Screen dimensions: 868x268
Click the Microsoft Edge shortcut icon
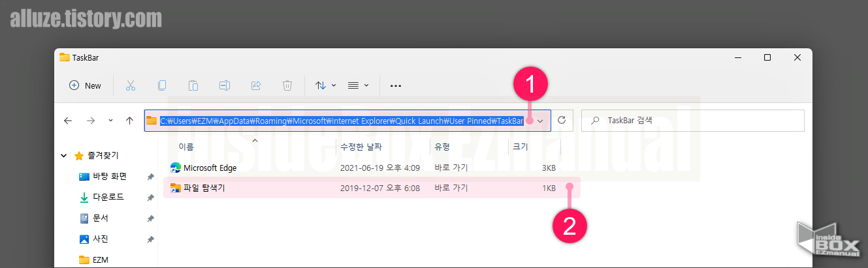pyautogui.click(x=175, y=168)
